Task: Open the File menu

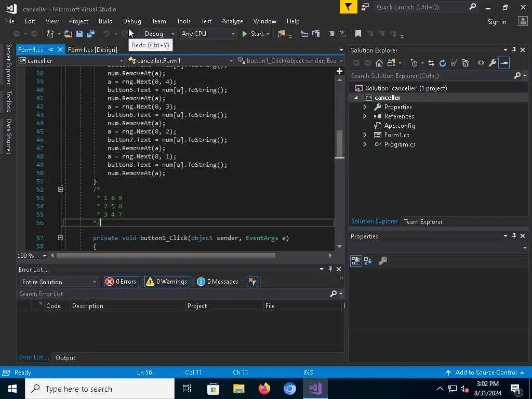Action: (10, 21)
